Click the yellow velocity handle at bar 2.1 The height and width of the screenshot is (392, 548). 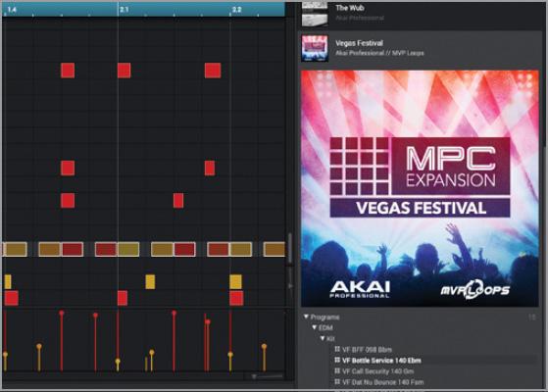118,361
